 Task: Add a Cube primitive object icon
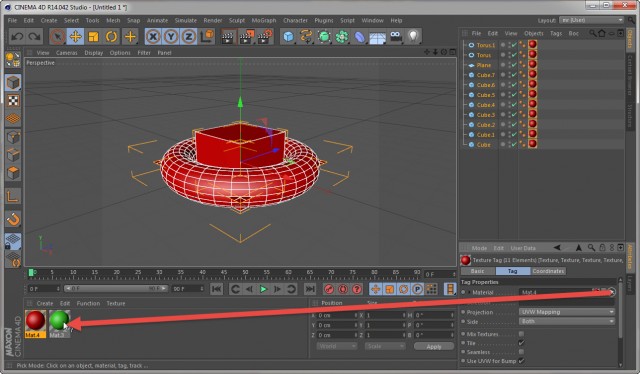tap(289, 37)
